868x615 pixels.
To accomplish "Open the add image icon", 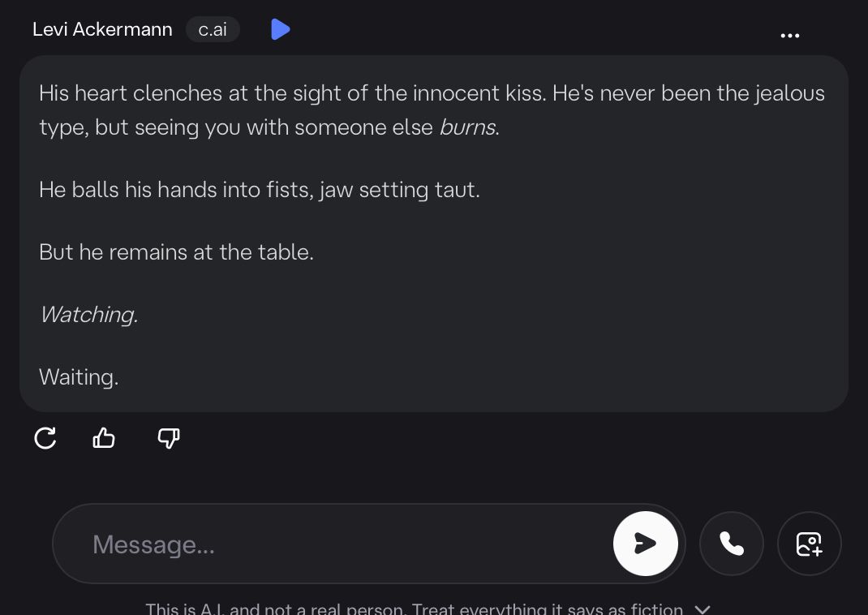I will (809, 544).
